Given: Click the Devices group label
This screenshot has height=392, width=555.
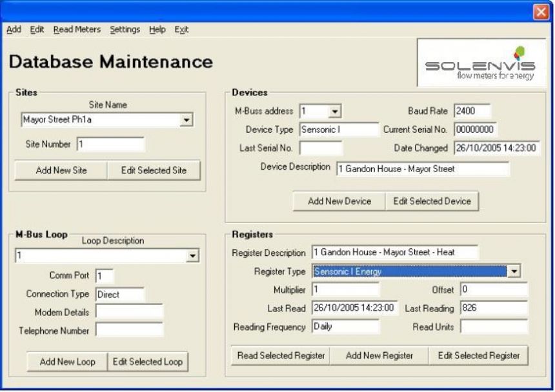Looking at the screenshot, I should [250, 93].
